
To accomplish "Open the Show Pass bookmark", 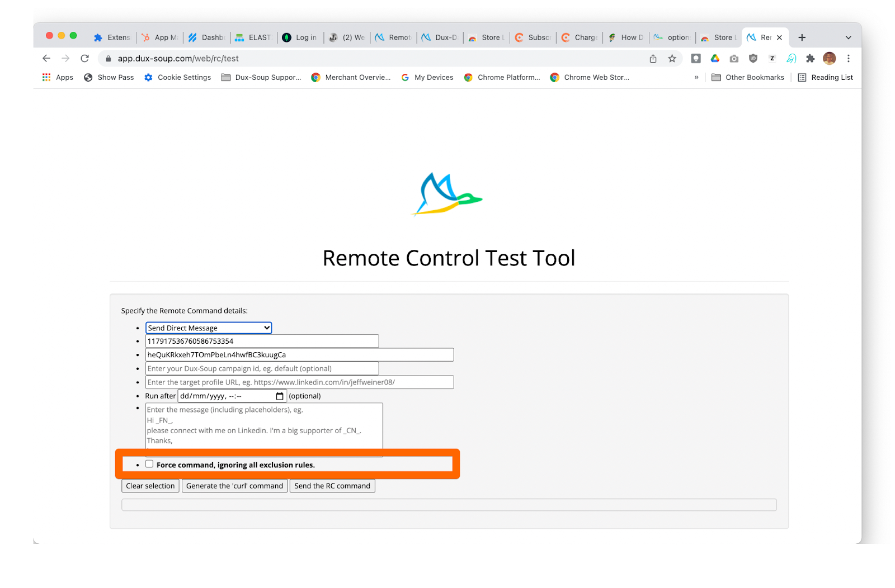I will (x=109, y=77).
